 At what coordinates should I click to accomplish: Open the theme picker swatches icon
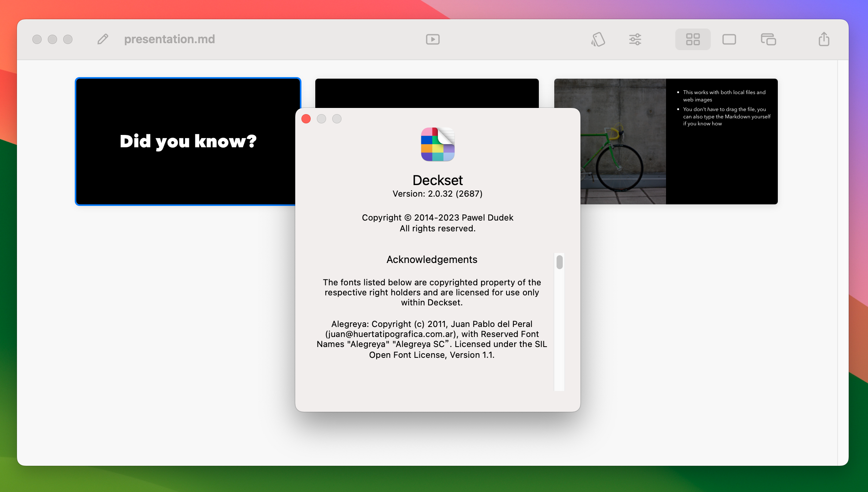click(598, 39)
